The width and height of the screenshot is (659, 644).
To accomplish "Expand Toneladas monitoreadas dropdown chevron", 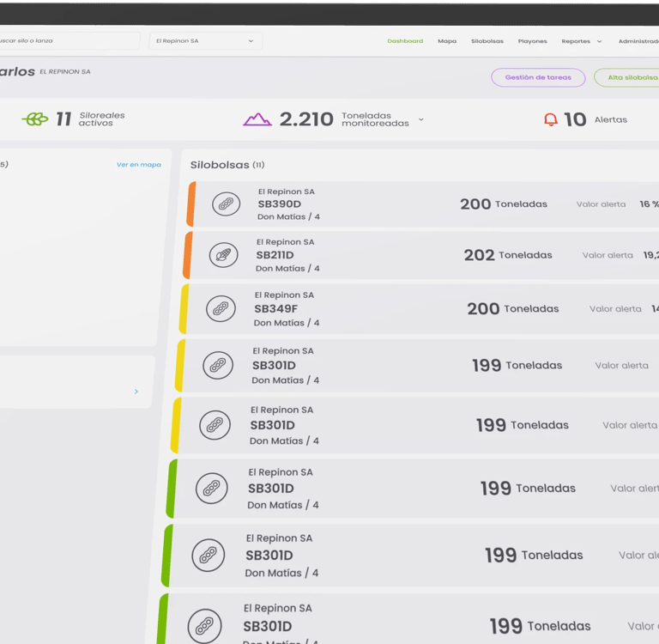I will click(x=421, y=119).
